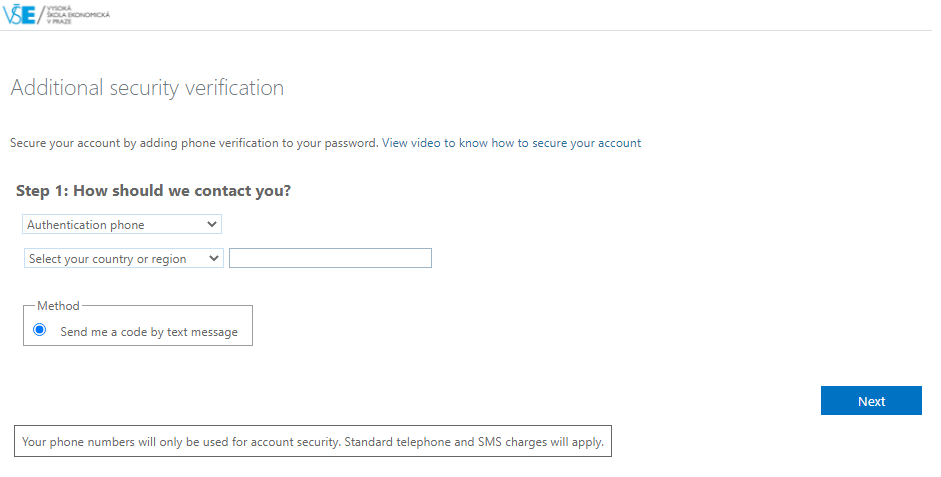Open Select your country or region dropdown
The image size is (941, 477).
[124, 259]
